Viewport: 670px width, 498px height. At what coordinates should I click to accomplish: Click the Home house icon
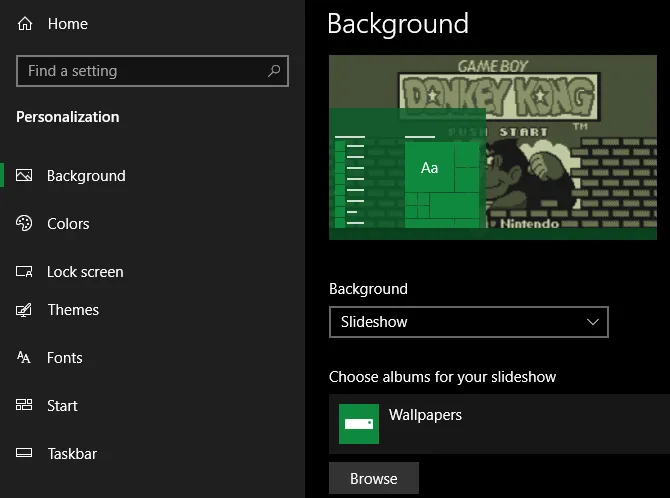[25, 24]
